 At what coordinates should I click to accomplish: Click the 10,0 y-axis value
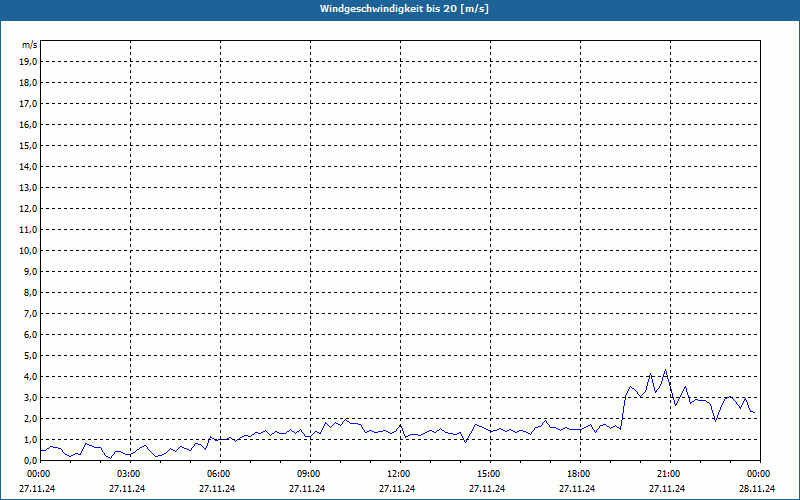[28, 251]
